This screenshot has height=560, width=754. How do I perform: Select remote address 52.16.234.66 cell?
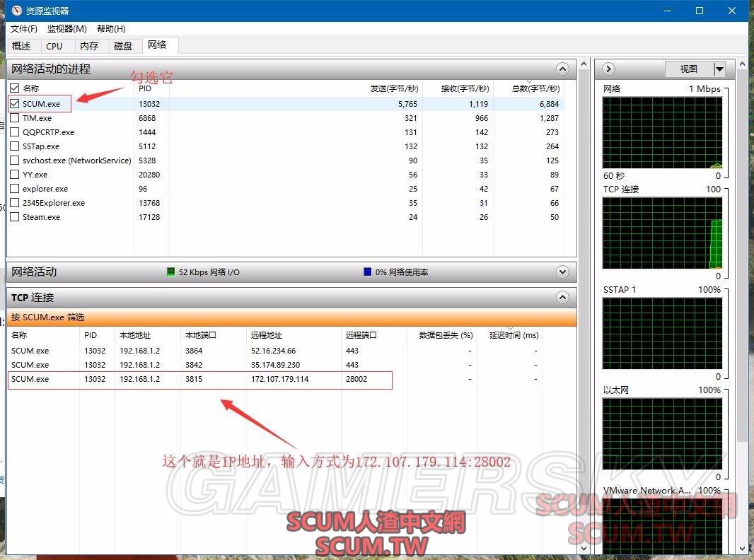273,351
